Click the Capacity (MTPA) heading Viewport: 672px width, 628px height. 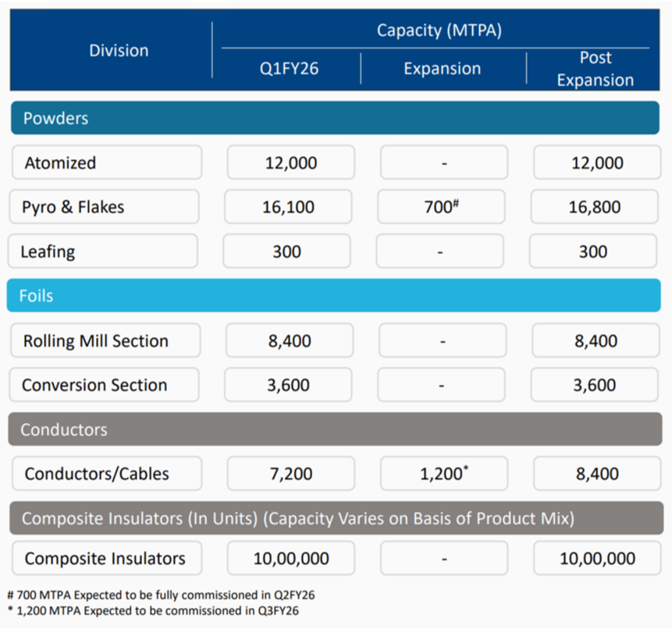[x=439, y=30]
